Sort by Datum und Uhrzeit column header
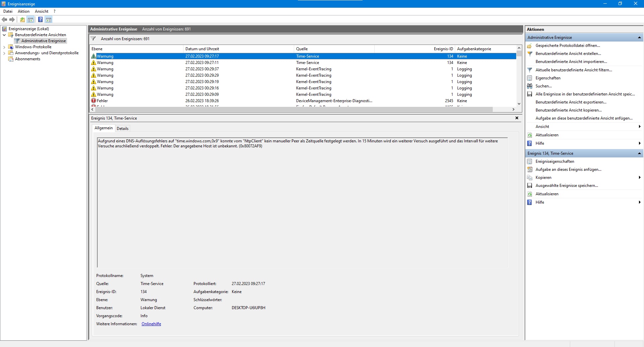Viewport: 644px width, 347px height. 238,49
